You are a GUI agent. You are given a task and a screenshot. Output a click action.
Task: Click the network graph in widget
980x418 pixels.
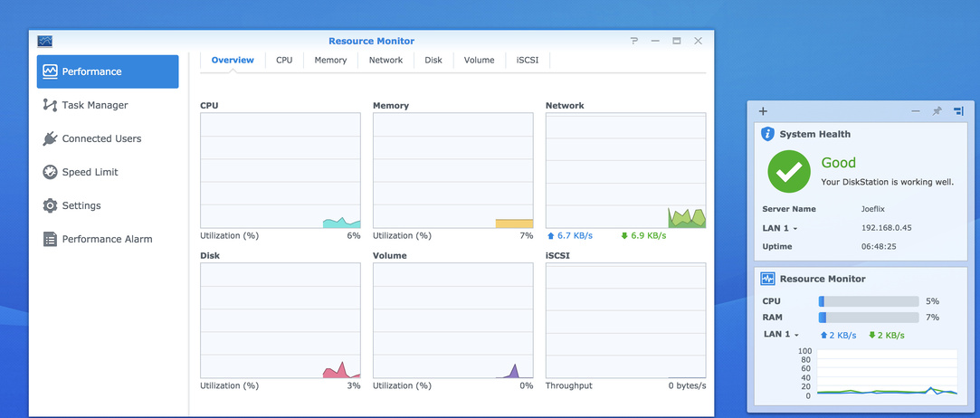pyautogui.click(x=887, y=373)
